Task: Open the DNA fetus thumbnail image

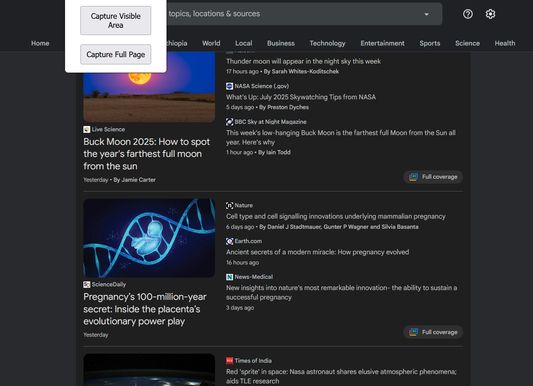Action: 149,238
